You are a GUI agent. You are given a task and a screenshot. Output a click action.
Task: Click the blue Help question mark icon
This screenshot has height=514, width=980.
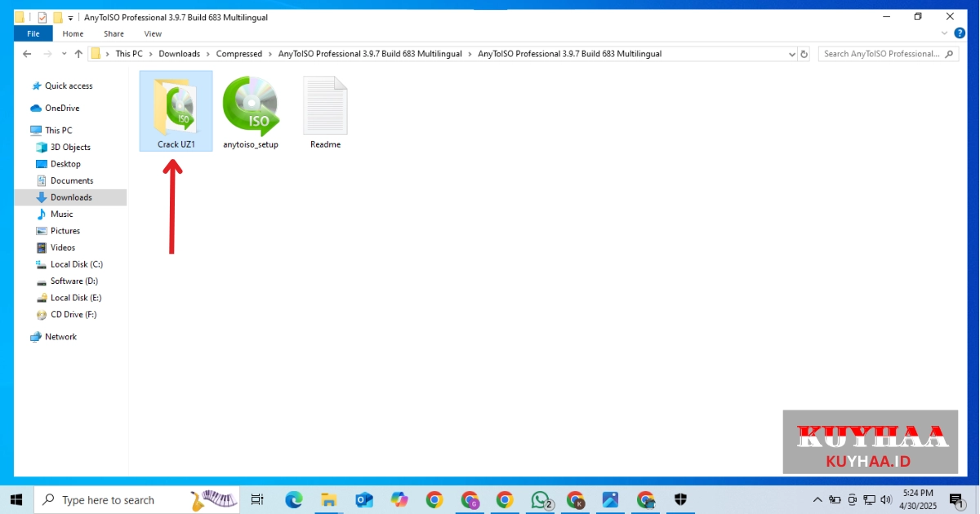pyautogui.click(x=959, y=33)
